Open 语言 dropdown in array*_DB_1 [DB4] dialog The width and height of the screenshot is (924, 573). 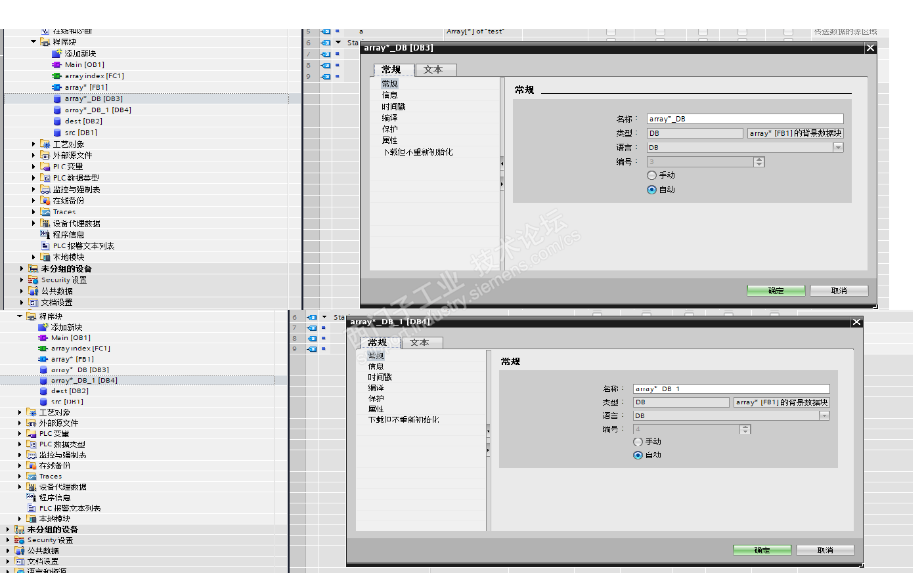pos(824,415)
